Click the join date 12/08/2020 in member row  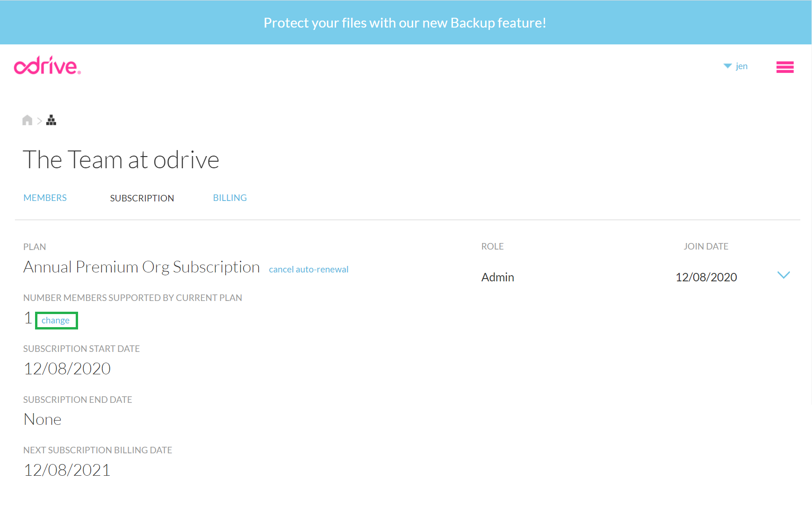coord(706,277)
